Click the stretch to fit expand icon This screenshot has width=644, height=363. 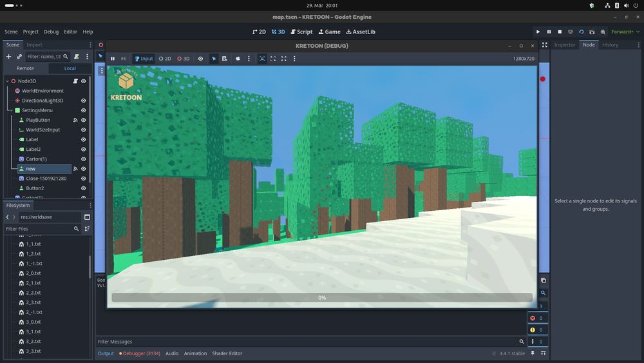tap(284, 59)
